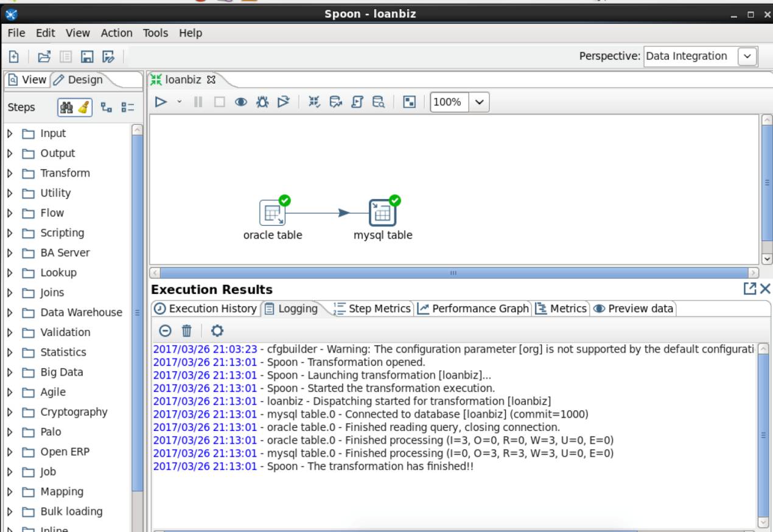The image size is (773, 532).
Task: Open the Logging tab
Action: 292,309
